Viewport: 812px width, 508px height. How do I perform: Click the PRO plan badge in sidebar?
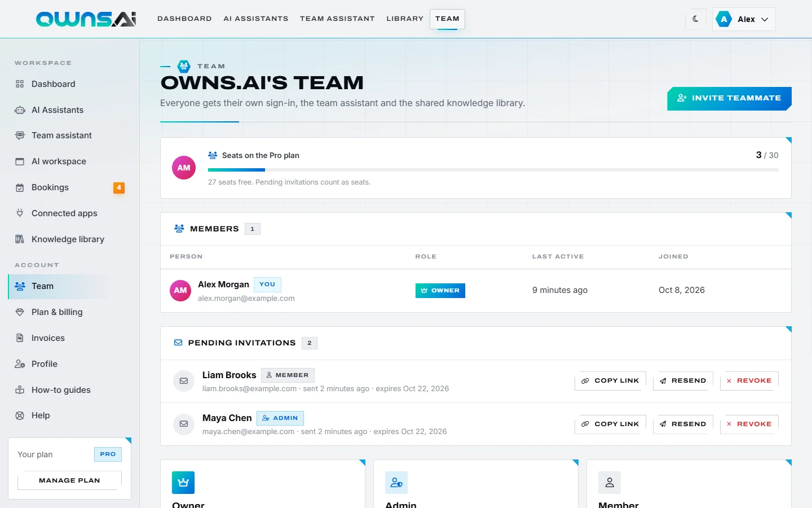tap(108, 454)
